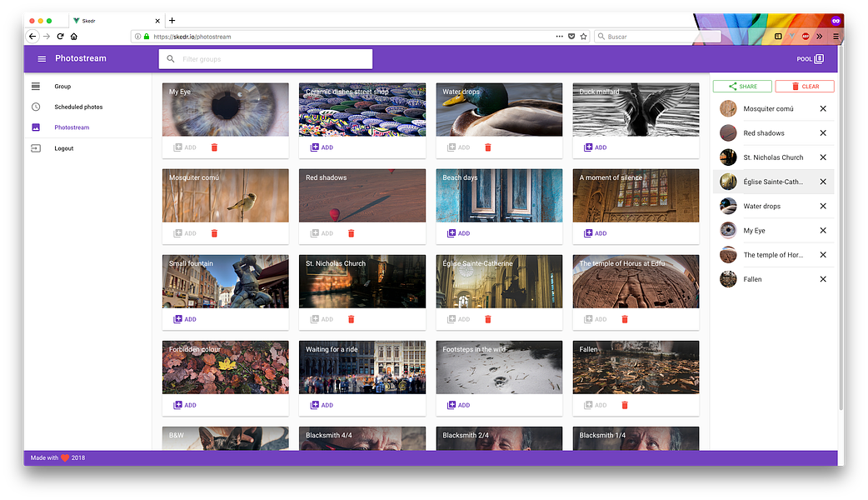
Task: Open Waiting for a ride thumbnail
Action: coord(362,367)
